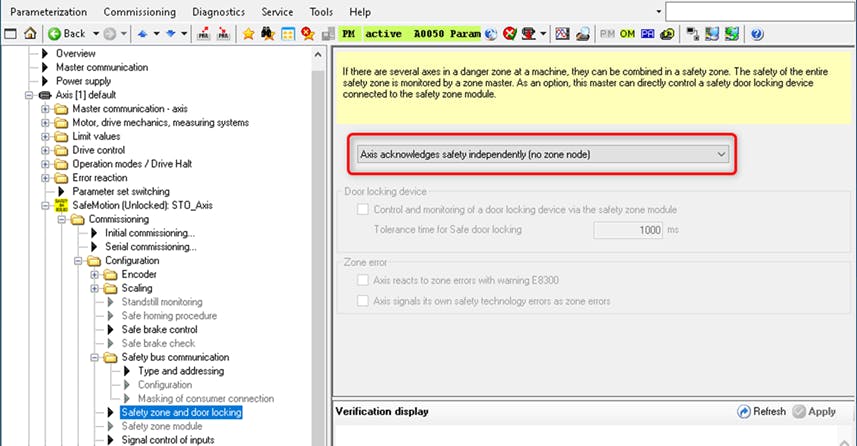
Task: Click the star with red X icon
Action: coord(308,34)
